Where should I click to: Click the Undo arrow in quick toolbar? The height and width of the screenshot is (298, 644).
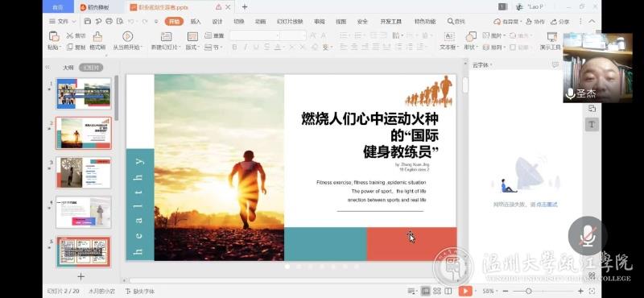130,22
